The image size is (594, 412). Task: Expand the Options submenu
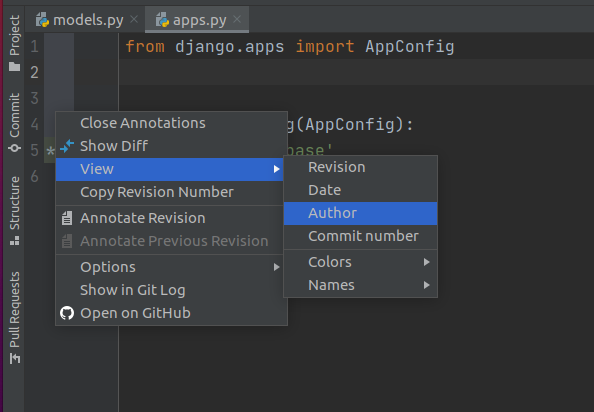click(171, 267)
